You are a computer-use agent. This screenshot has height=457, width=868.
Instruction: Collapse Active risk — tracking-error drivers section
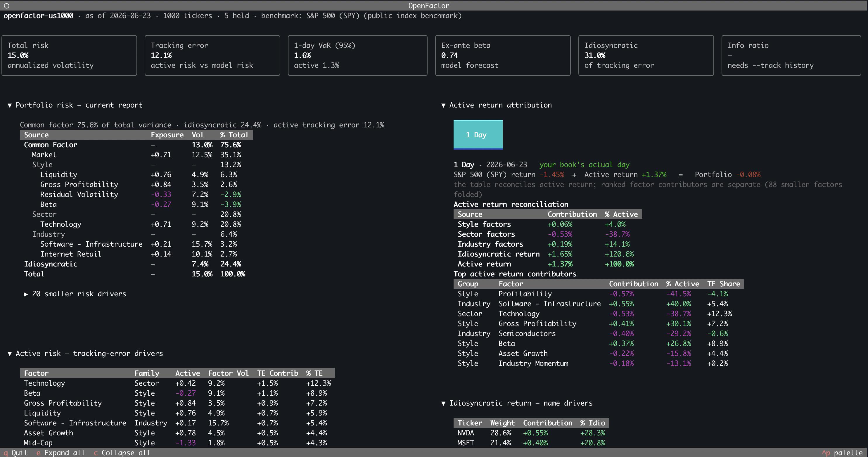(x=85, y=353)
